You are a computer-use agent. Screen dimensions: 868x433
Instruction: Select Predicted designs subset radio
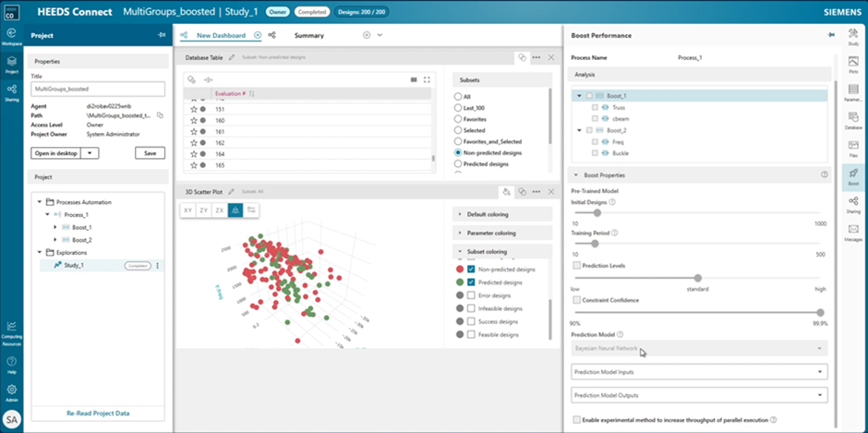[x=458, y=164]
